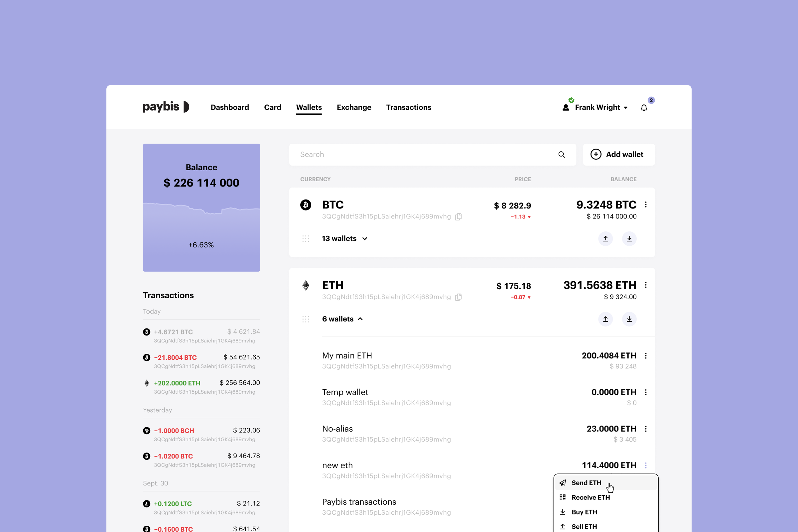The image size is (798, 532).
Task: Click the BTC receive download arrow icon
Action: [x=629, y=238]
